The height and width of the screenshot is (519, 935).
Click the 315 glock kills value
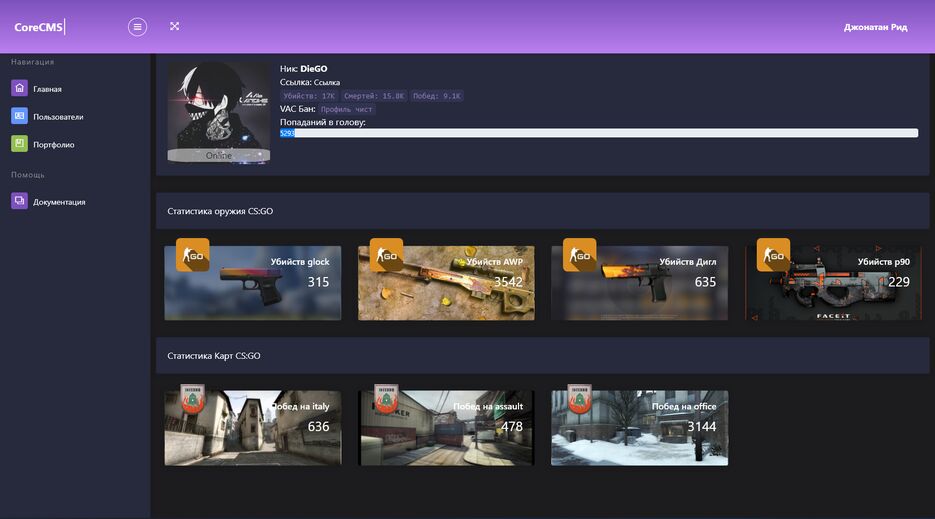click(x=318, y=282)
